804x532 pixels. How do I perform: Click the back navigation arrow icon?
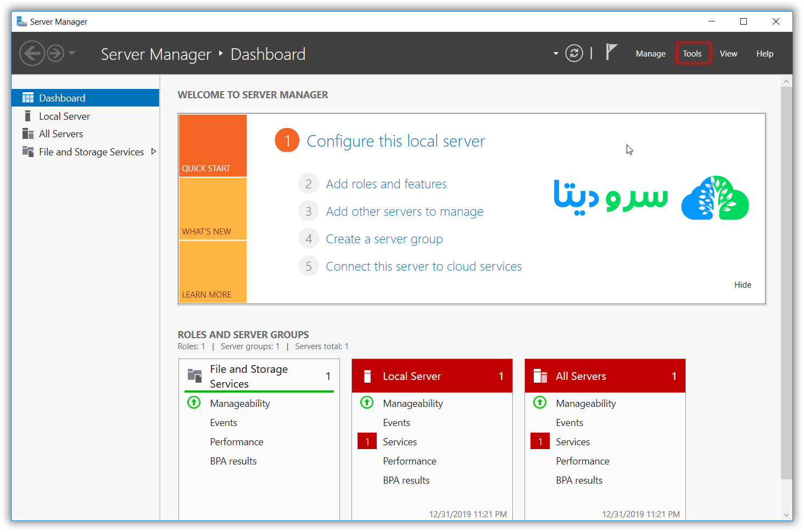pyautogui.click(x=32, y=54)
